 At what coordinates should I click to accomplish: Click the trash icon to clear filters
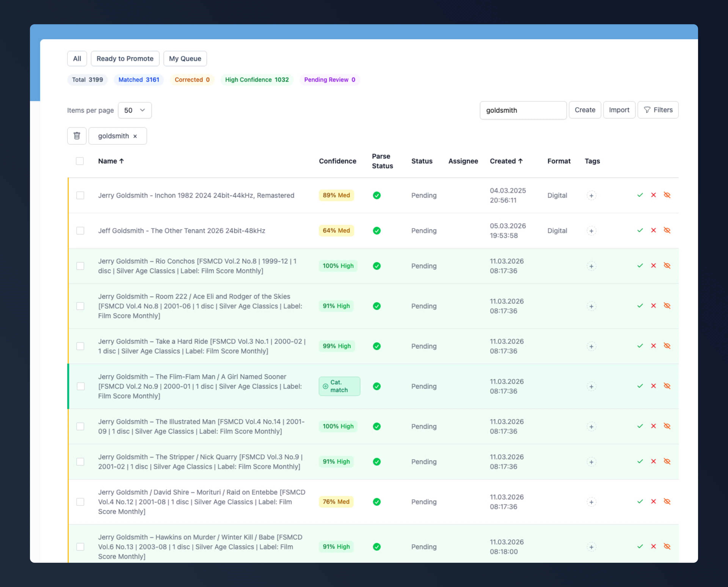coord(77,136)
